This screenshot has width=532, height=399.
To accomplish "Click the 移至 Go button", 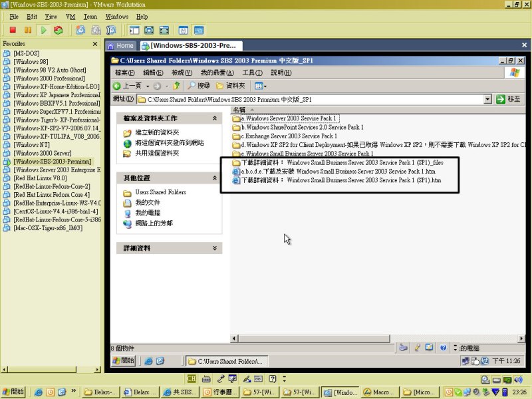I will click(x=508, y=99).
